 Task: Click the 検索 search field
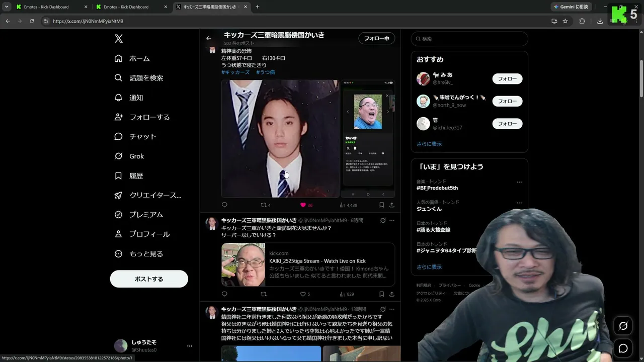pyautogui.click(x=469, y=39)
